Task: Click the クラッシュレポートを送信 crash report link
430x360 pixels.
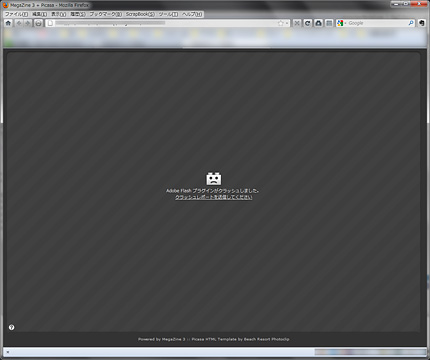Action: (x=214, y=197)
